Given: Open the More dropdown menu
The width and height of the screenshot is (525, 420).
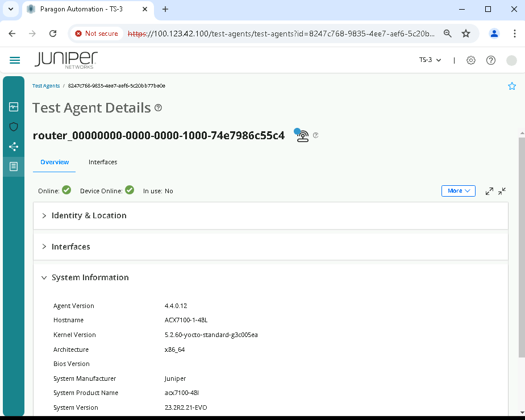Looking at the screenshot, I should [458, 190].
